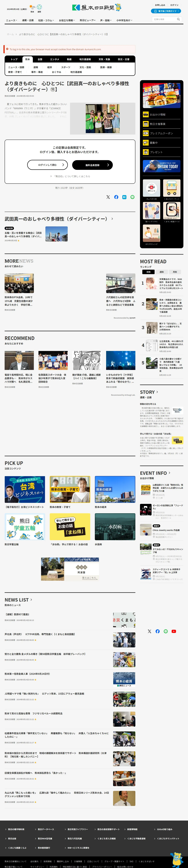The width and height of the screenshot is (188, 868).
Task: Switch ranking to 週別 tab
Action: (161, 272)
